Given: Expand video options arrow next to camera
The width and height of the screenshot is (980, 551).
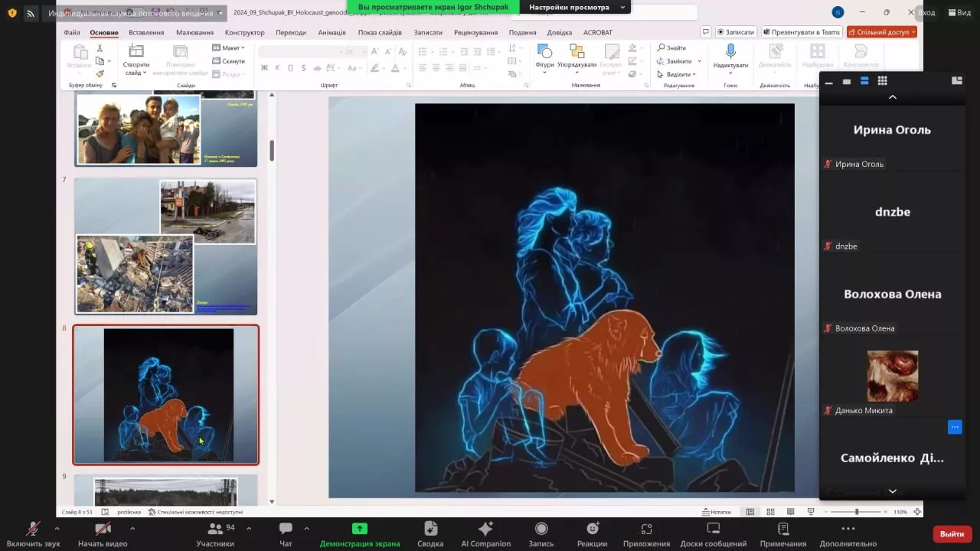Looking at the screenshot, I should [132, 528].
